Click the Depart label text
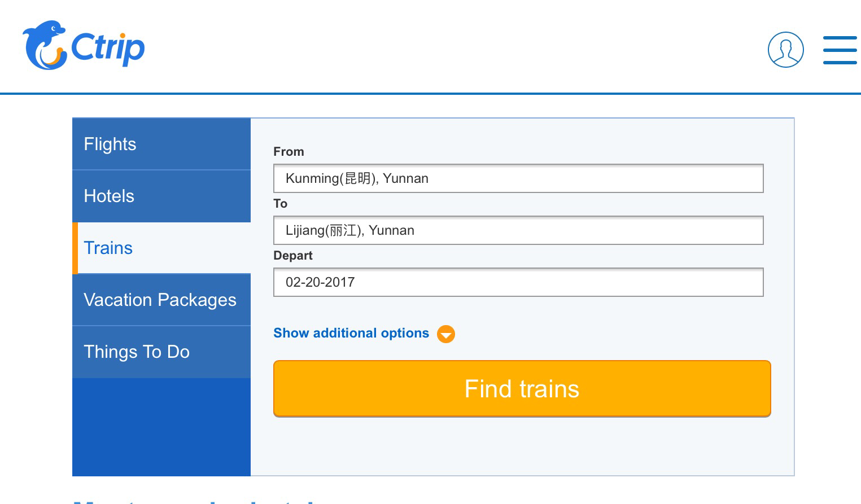Image resolution: width=861 pixels, height=504 pixels. coord(292,256)
